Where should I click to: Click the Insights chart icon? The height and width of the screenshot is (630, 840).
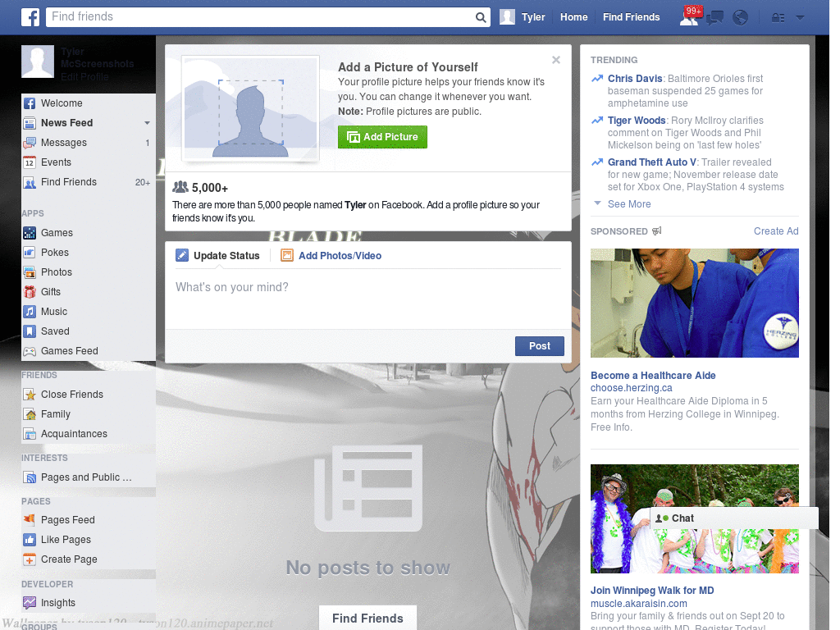point(30,603)
